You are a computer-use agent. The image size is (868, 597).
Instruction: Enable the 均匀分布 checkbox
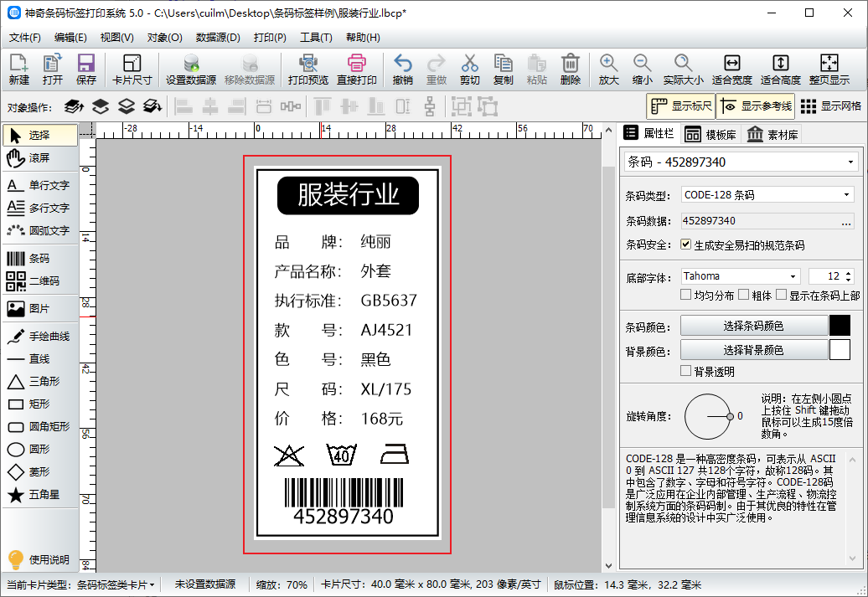(x=686, y=295)
